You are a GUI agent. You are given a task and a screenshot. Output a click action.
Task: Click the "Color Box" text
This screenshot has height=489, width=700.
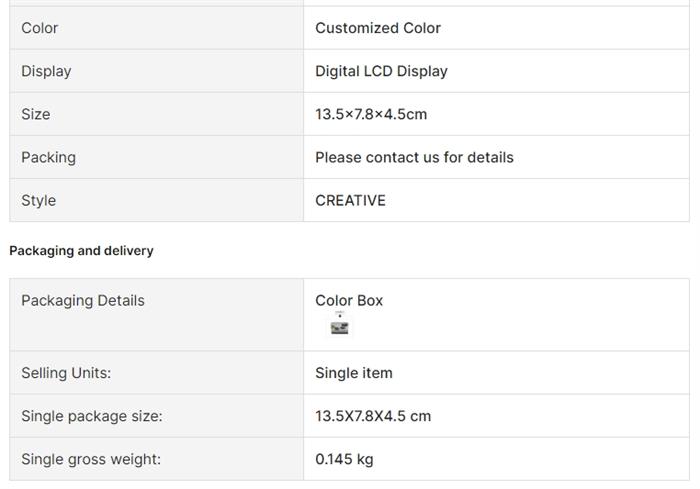click(x=349, y=300)
